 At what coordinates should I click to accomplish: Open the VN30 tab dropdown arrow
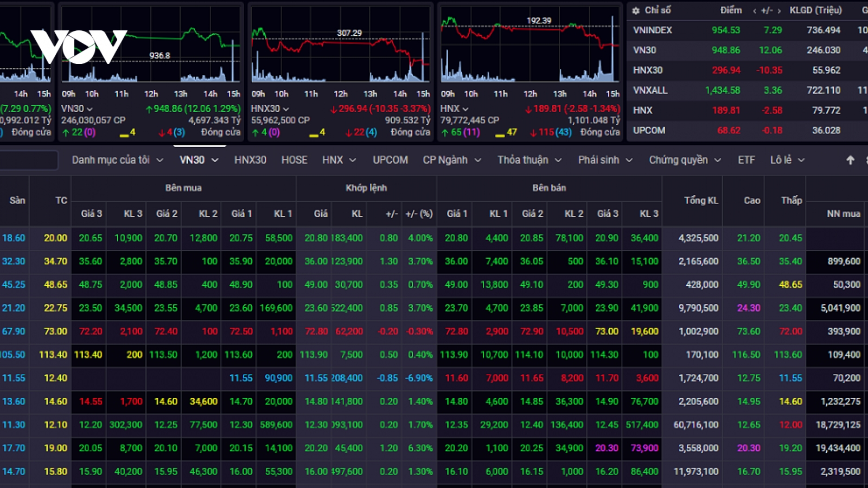215,160
